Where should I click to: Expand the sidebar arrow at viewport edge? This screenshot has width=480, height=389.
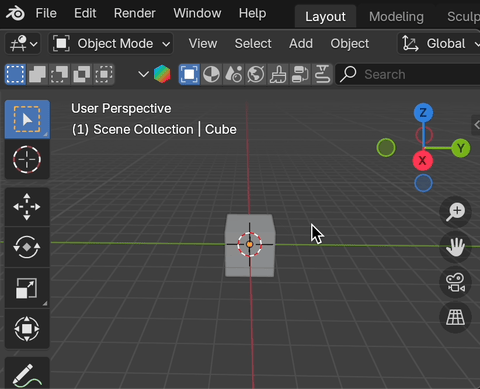pyautogui.click(x=476, y=125)
